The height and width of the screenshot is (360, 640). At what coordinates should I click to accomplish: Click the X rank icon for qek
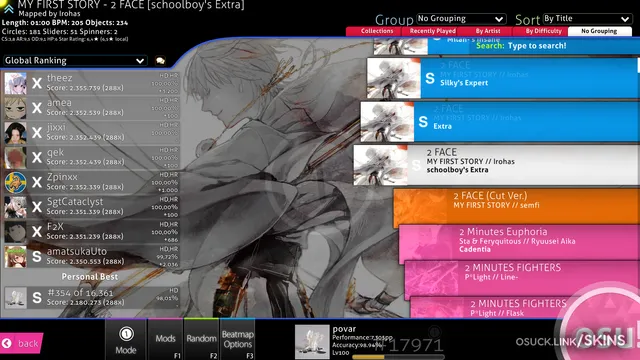coord(37,158)
